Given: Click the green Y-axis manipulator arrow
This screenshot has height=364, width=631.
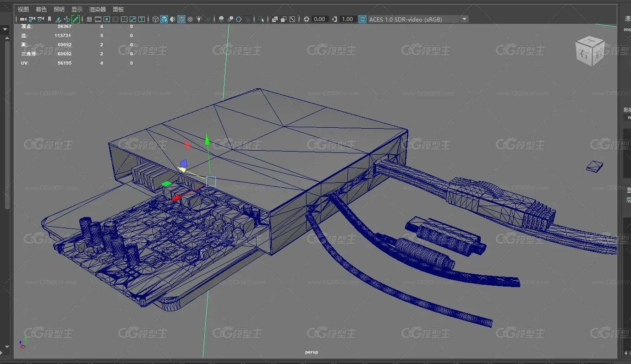Looking at the screenshot, I should point(207,139).
